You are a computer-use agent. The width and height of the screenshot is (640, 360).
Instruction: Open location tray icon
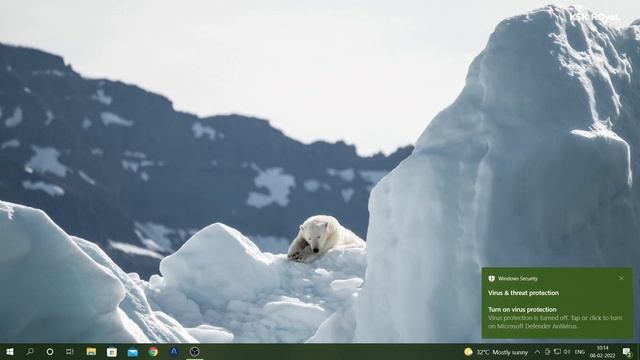coord(547,352)
